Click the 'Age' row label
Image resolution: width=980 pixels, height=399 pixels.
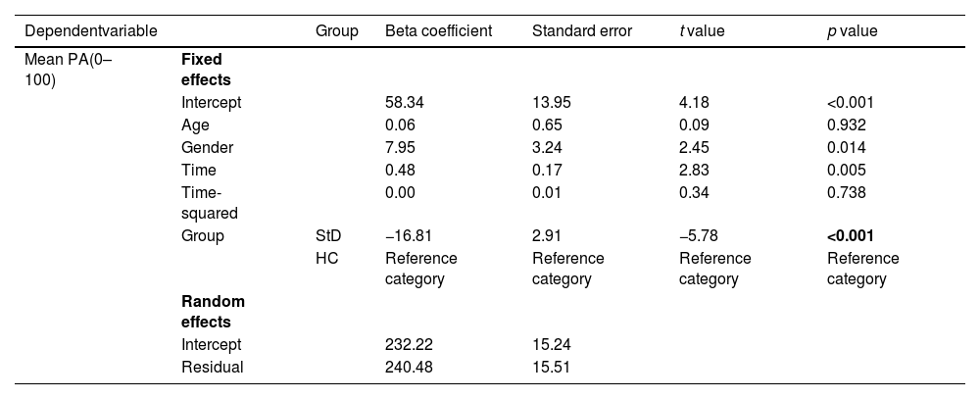point(195,125)
